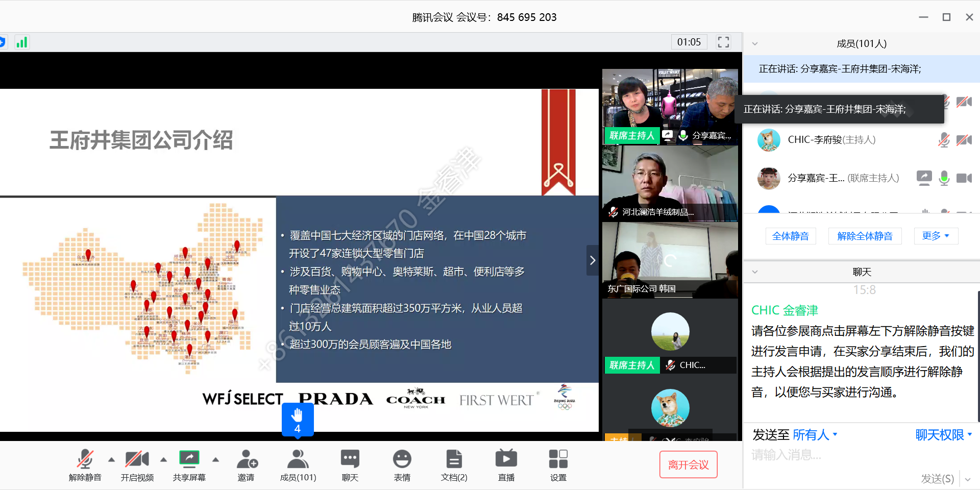Open the emoji reactions button

[402, 465]
